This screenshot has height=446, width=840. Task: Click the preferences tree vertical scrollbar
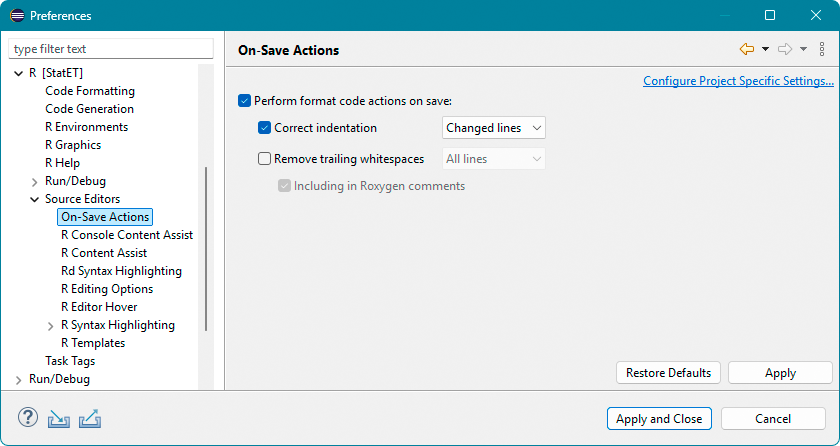pyautogui.click(x=207, y=250)
